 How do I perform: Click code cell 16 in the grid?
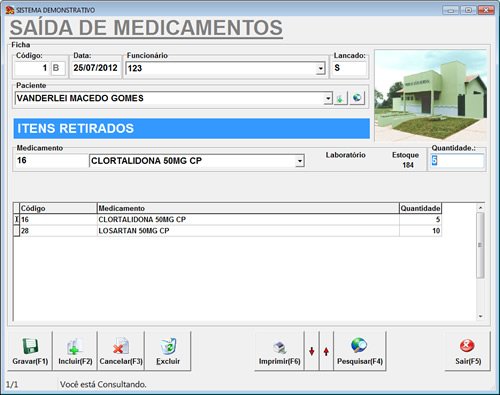pos(58,219)
